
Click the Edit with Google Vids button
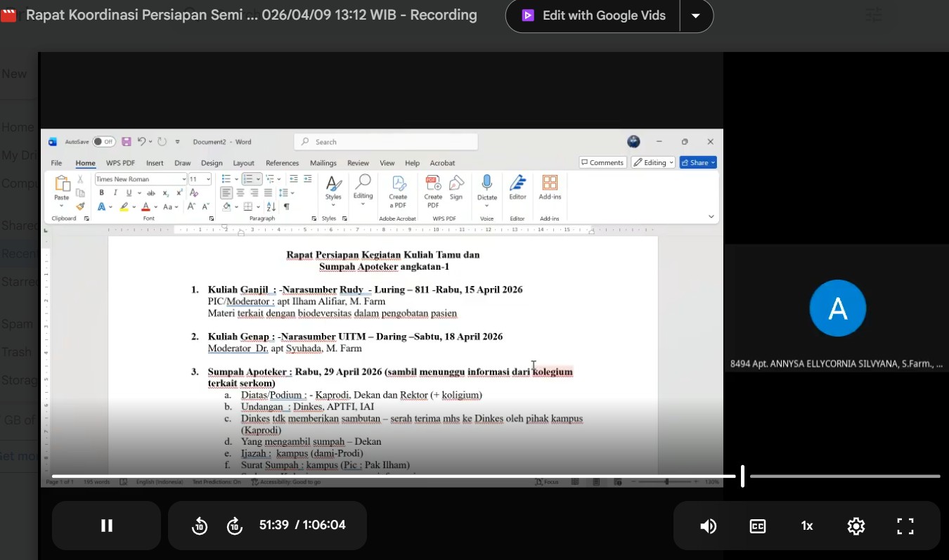(x=594, y=15)
